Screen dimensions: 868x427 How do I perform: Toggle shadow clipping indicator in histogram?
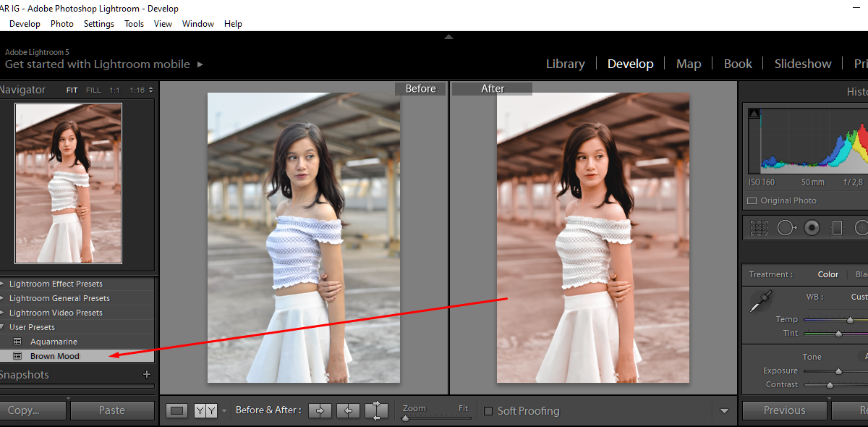pyautogui.click(x=754, y=113)
